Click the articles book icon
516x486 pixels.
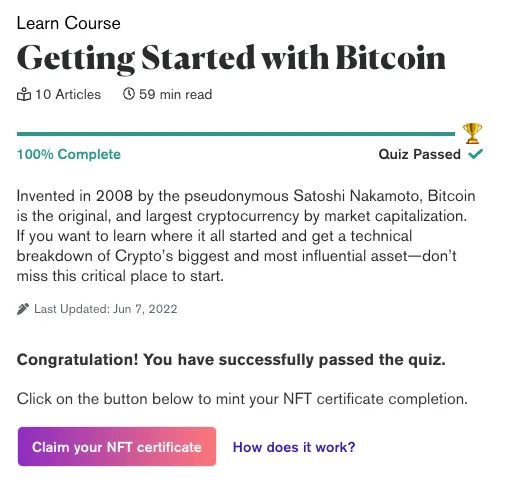point(24,94)
